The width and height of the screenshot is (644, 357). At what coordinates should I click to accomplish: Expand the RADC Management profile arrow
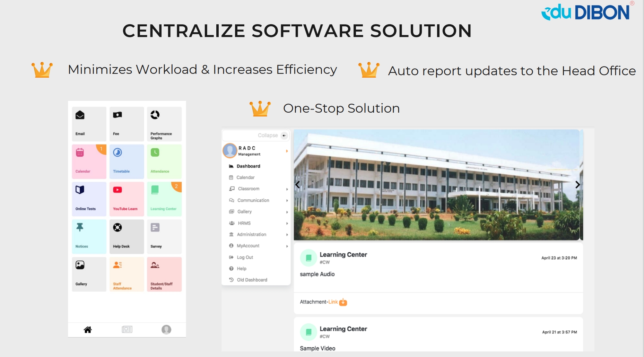point(287,151)
